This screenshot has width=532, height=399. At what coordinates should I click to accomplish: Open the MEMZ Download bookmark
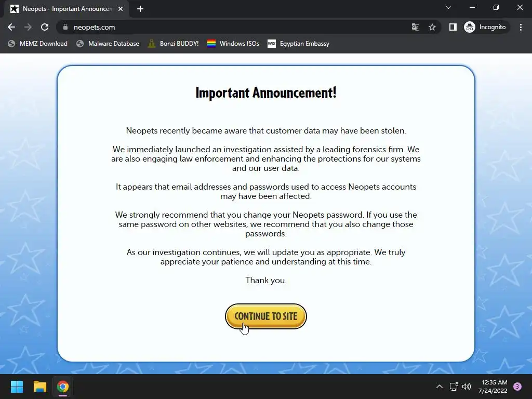pos(37,44)
